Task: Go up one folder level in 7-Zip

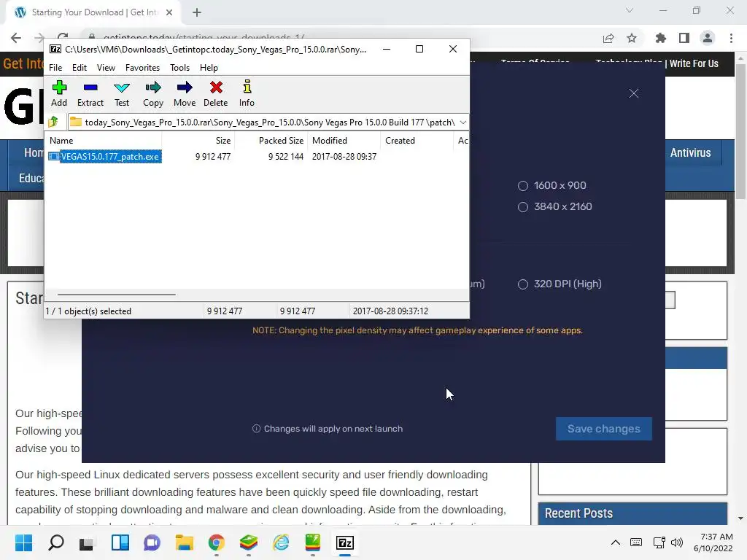Action: pyautogui.click(x=53, y=122)
